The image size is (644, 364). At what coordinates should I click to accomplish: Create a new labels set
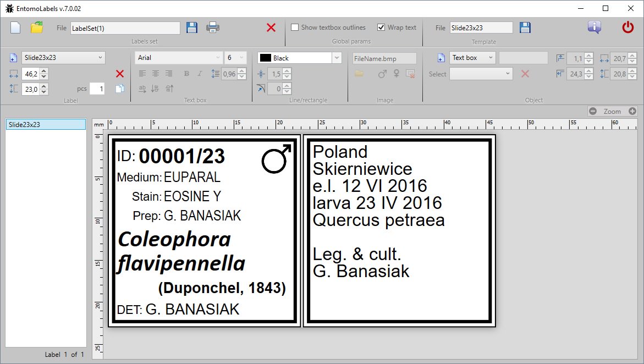[15, 27]
